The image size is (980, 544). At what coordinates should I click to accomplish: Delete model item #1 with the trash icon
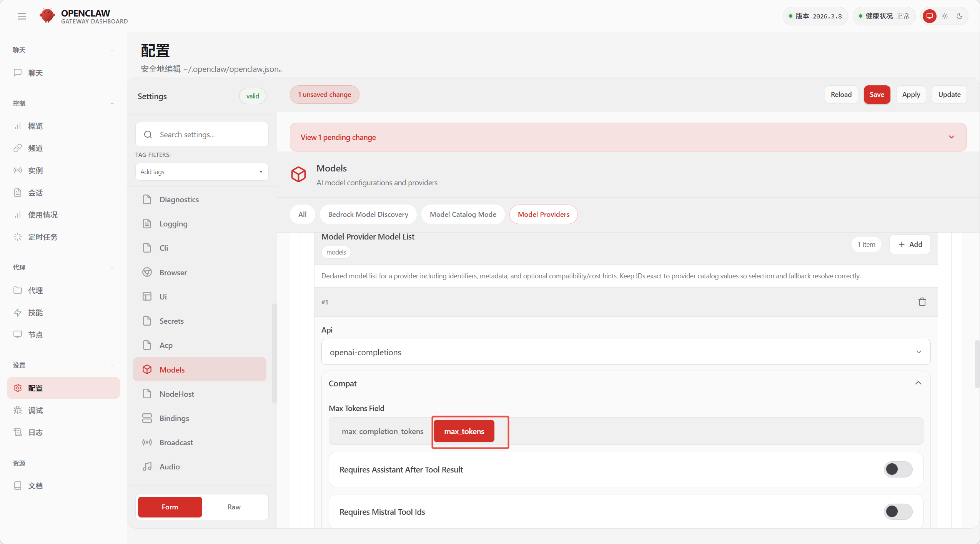coord(922,302)
